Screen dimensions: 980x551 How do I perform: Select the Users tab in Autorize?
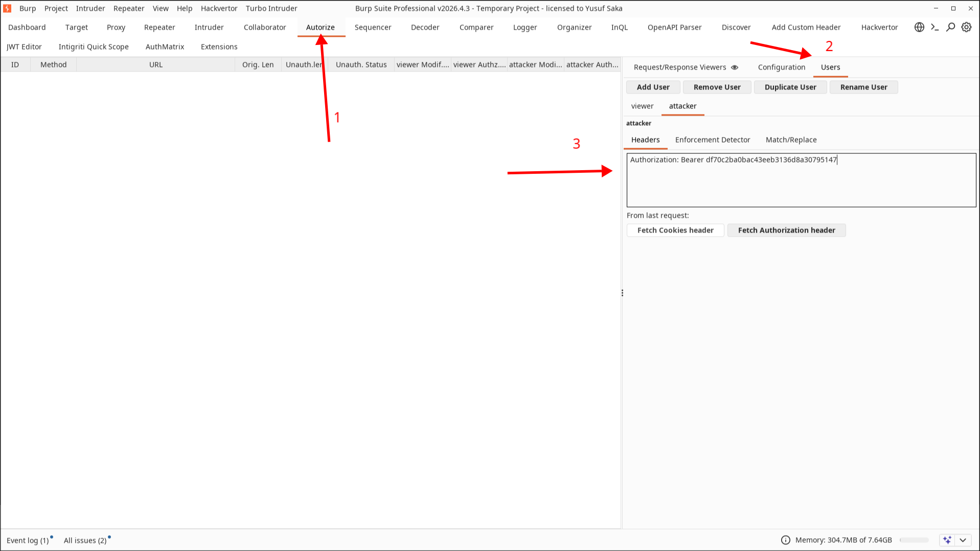coord(831,67)
